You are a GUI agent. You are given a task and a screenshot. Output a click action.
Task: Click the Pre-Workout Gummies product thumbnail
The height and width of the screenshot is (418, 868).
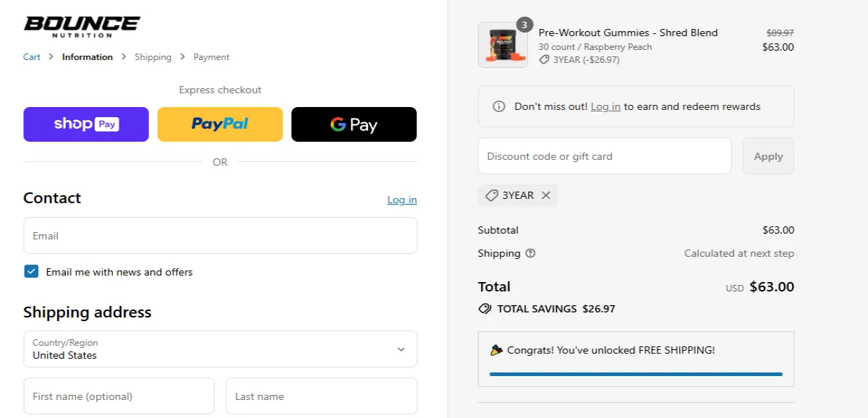tap(503, 44)
